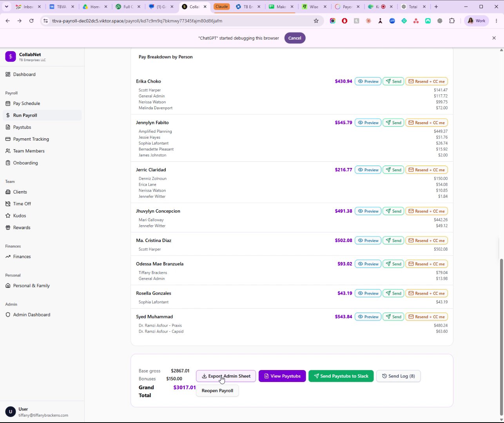Open Team Members from the sidebar
504x423 pixels.
click(42, 151)
